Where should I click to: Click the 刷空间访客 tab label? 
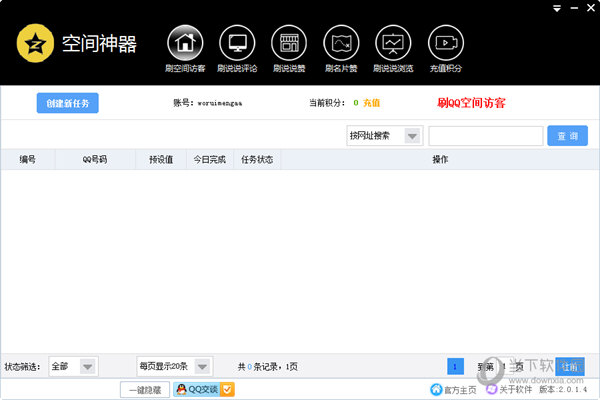pos(185,69)
